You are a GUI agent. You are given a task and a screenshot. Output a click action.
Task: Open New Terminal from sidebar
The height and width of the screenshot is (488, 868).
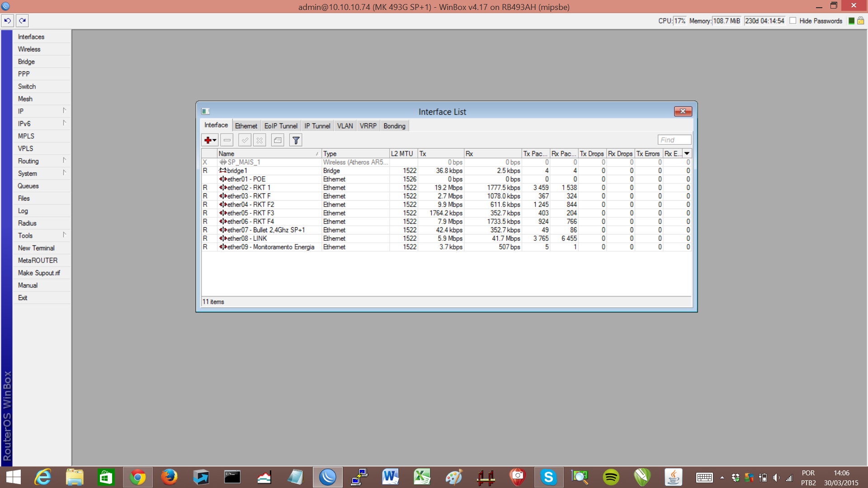(x=36, y=248)
